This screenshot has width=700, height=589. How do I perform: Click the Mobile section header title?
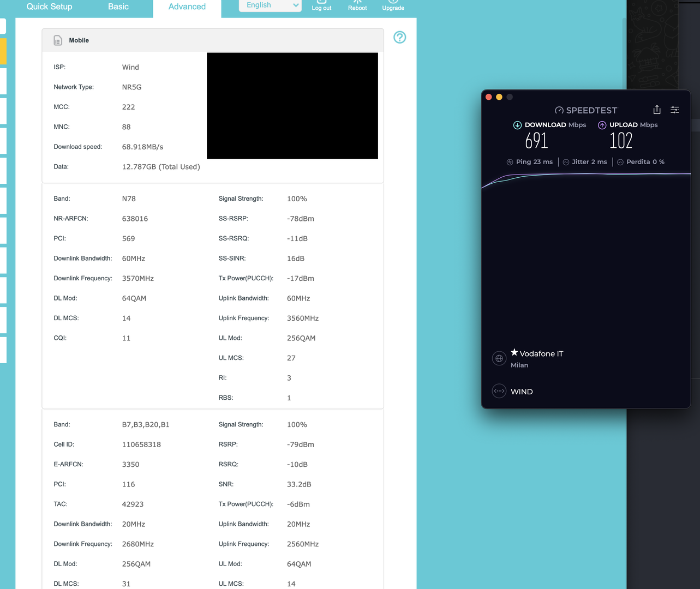79,40
